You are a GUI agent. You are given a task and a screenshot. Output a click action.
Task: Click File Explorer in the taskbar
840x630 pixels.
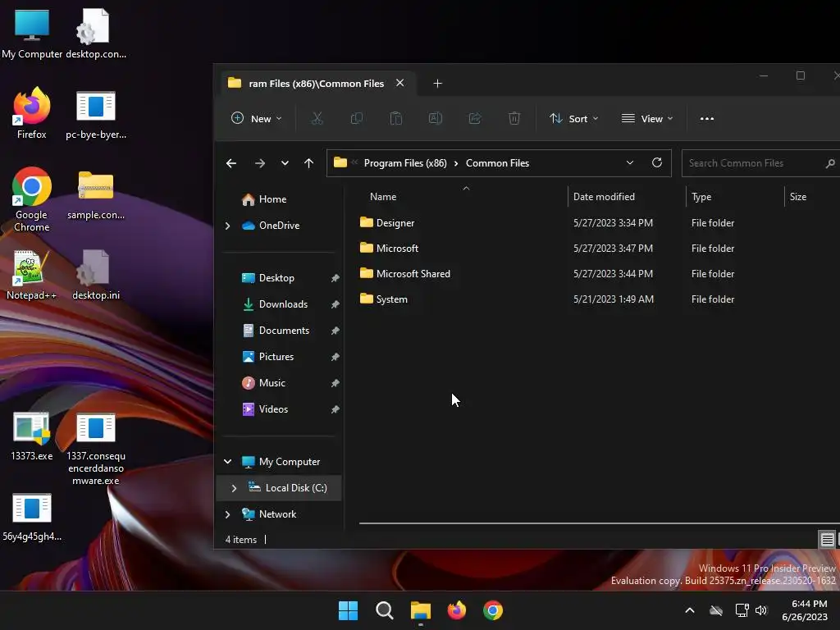421,610
